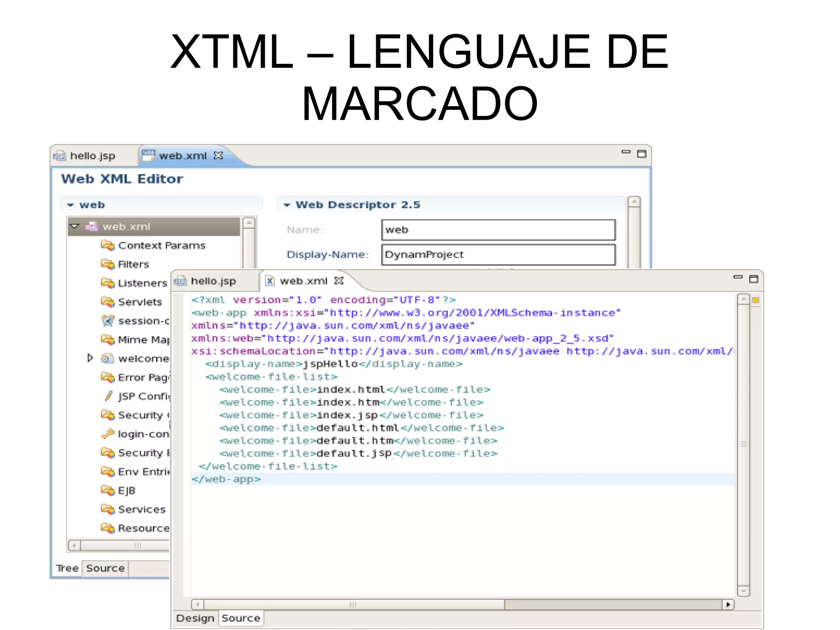Image resolution: width=840 pixels, height=630 pixels.
Task: Click the Security Constraints folder icon
Action: pyautogui.click(x=107, y=415)
